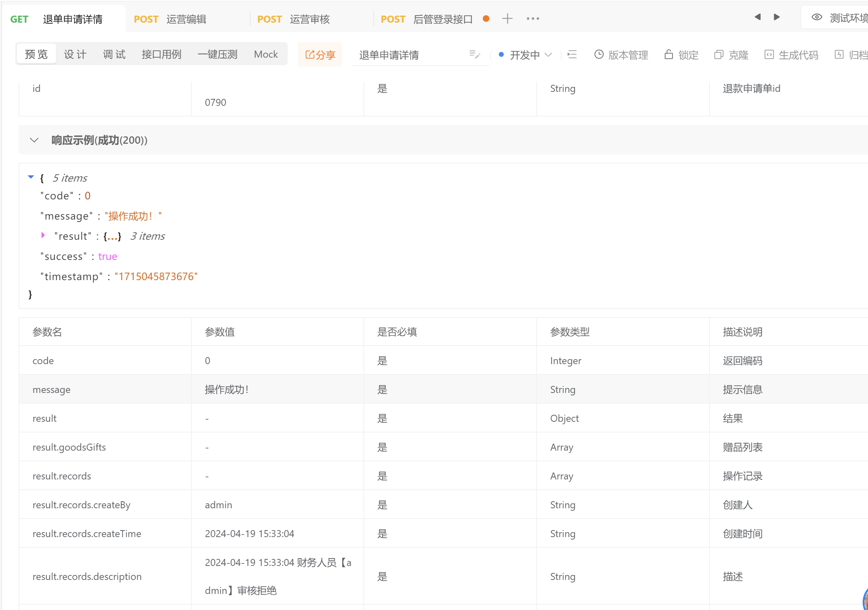The width and height of the screenshot is (868, 610).
Task: Click the clone copy icon
Action: pos(719,54)
